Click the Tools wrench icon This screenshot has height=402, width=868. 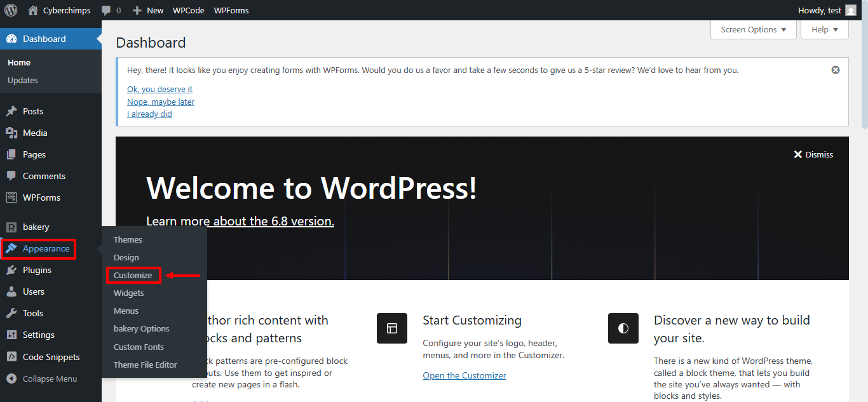(11, 313)
